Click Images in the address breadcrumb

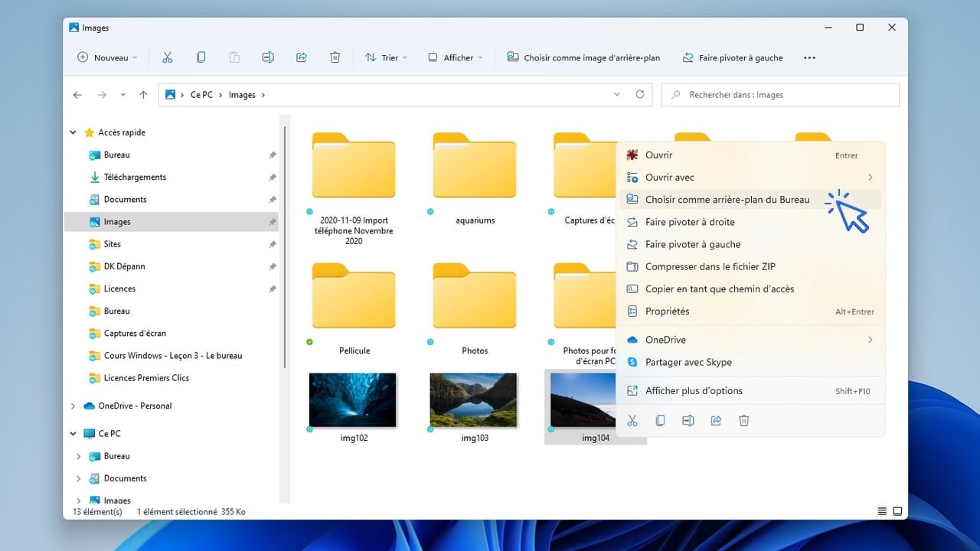click(242, 95)
